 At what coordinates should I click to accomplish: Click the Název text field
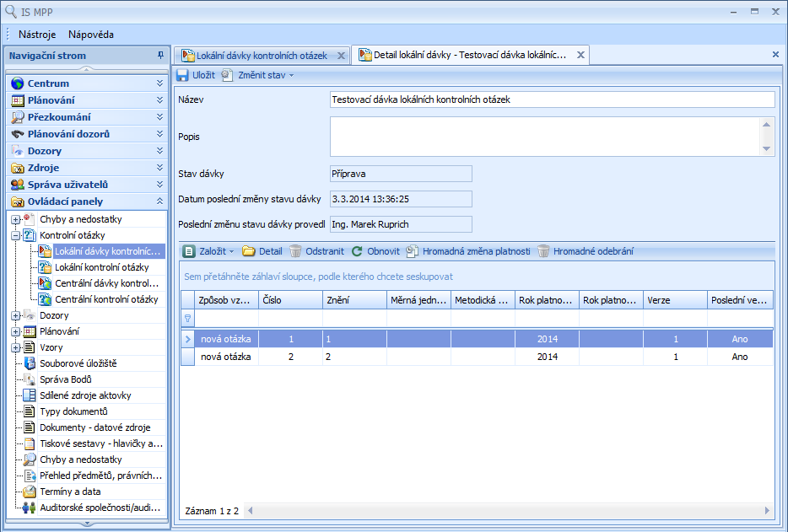[x=553, y=99]
